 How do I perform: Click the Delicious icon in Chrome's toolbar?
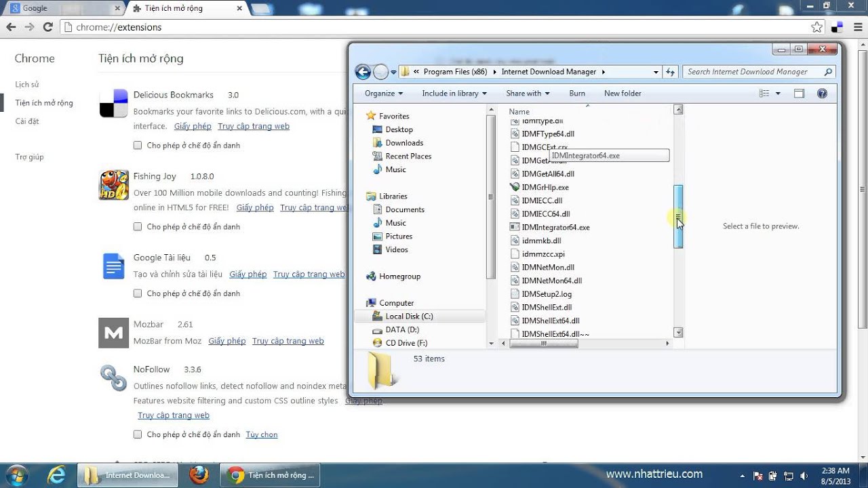point(837,27)
